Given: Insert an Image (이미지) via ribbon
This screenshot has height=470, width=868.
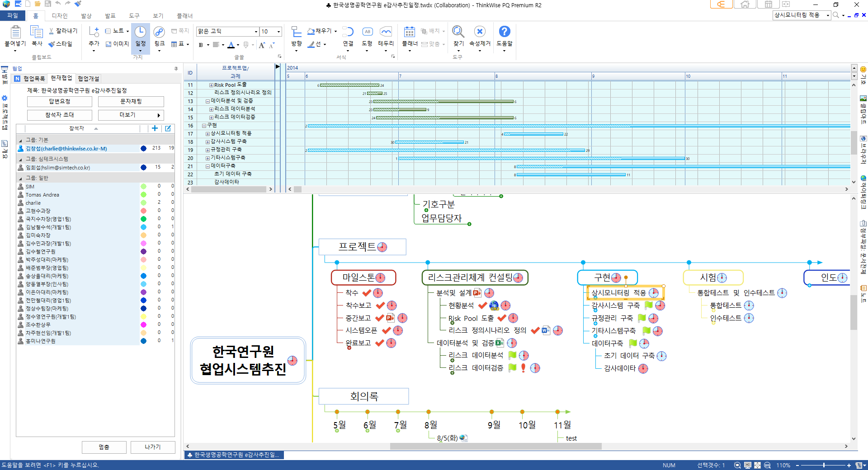Looking at the screenshot, I should click(118, 44).
